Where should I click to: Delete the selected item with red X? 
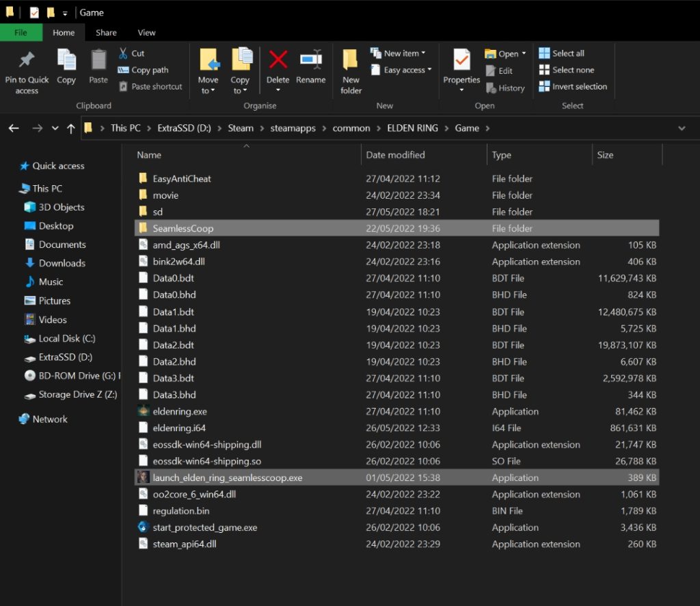pos(278,67)
